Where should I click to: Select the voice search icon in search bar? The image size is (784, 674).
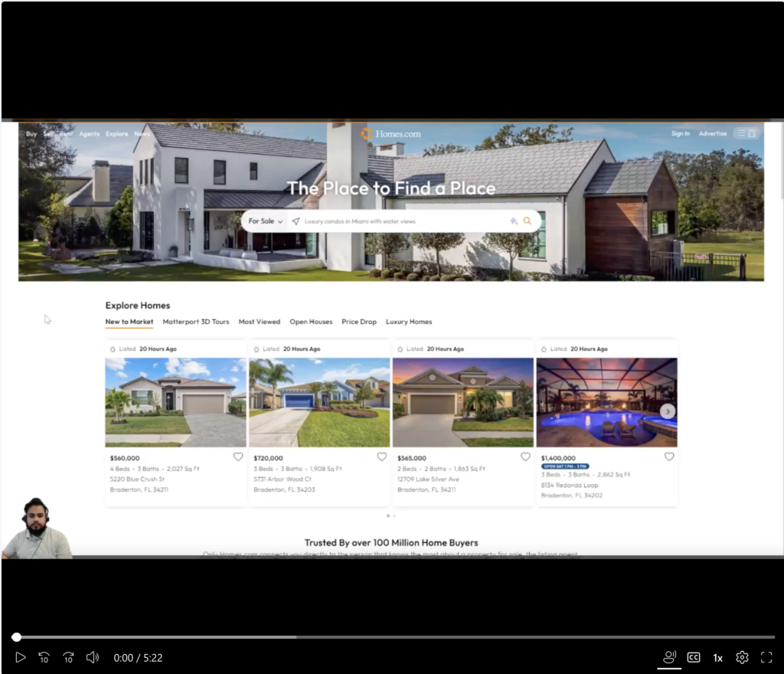(x=513, y=221)
